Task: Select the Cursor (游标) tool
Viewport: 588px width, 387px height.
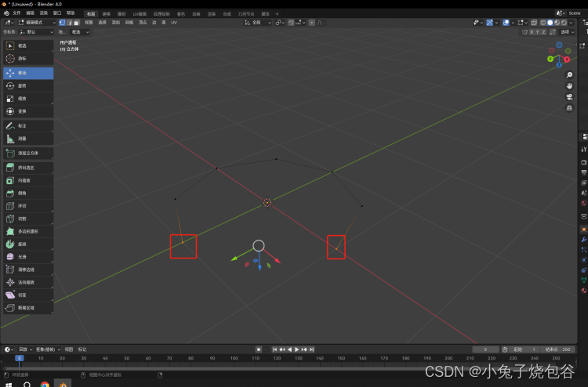Action: click(x=28, y=59)
